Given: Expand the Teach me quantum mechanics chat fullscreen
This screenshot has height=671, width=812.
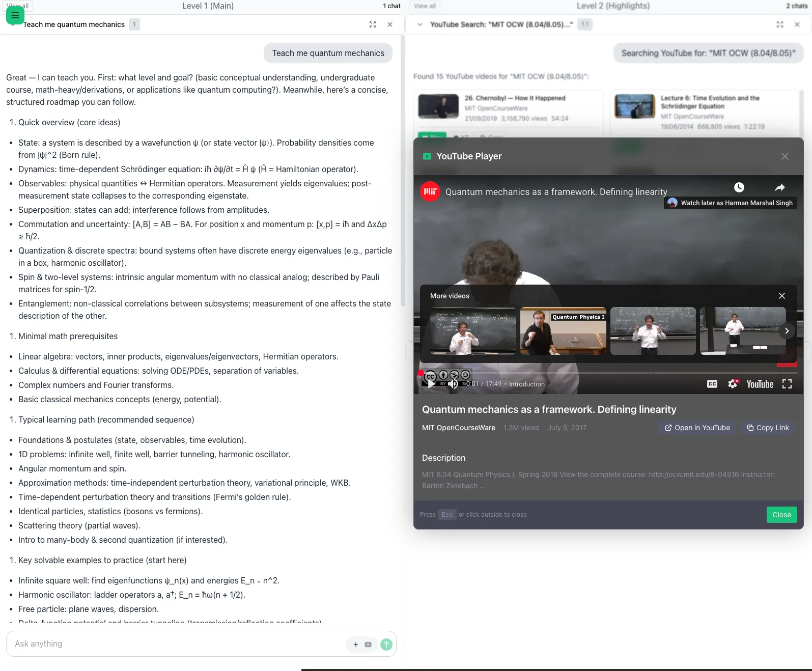Looking at the screenshot, I should click(x=373, y=24).
